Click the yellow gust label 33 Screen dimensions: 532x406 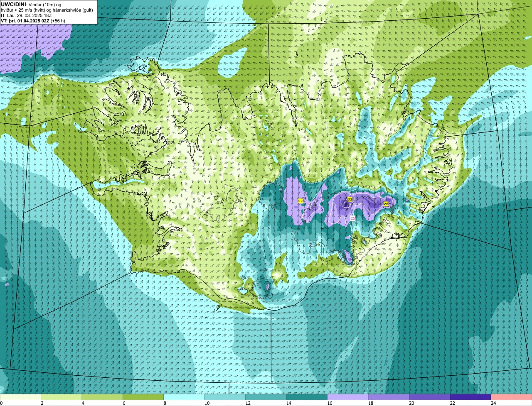[350, 200]
